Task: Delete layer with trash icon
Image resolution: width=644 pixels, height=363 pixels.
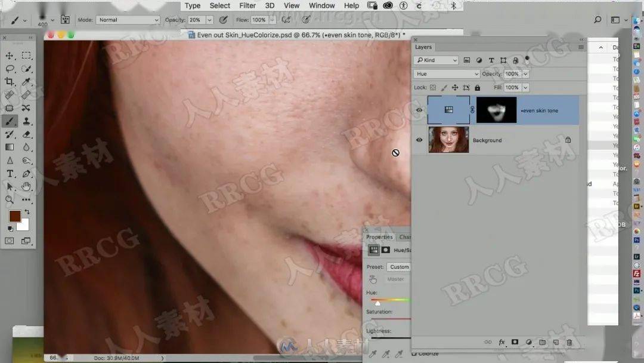Action: [x=569, y=342]
